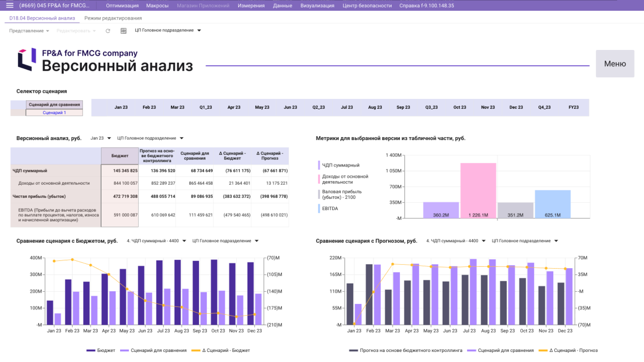Image resolution: width=644 pixels, height=362 pixels.
Task: Open the '4. ЧДП суммарный - 4400' metric dropdown
Action: point(156,241)
